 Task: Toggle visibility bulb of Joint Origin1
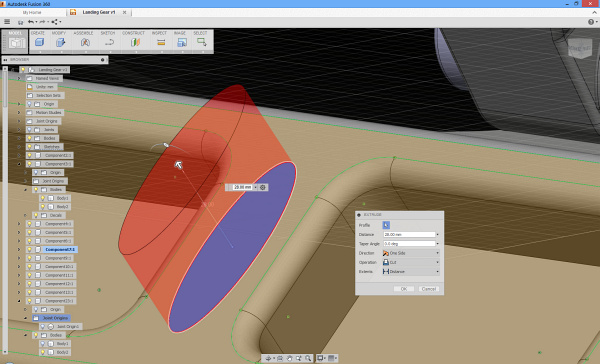click(x=42, y=326)
